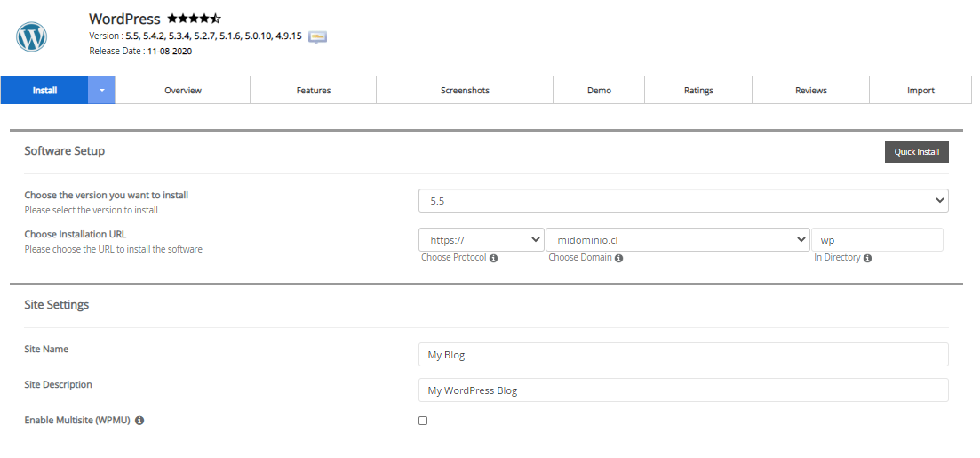Click the star rating beside WordPress title

pyautogui.click(x=194, y=20)
